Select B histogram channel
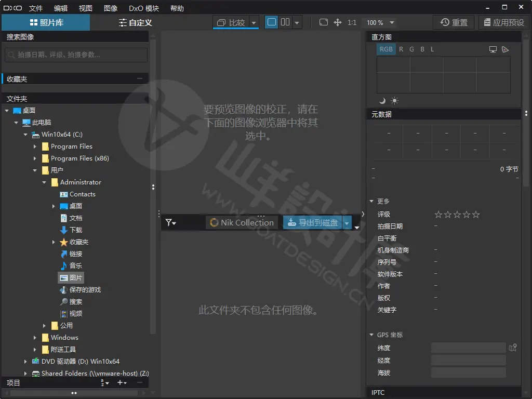 point(422,49)
